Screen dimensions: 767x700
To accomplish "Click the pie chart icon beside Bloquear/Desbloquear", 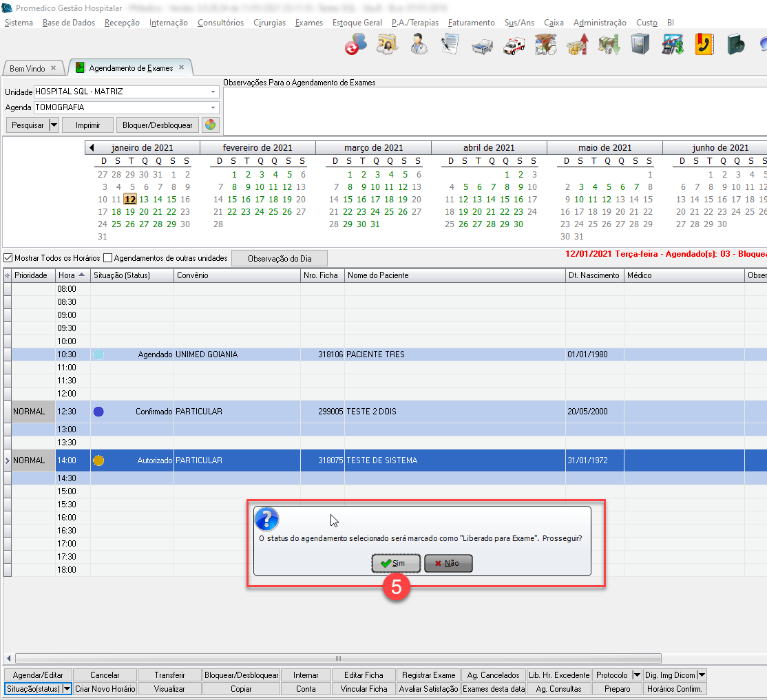I will click(x=210, y=125).
